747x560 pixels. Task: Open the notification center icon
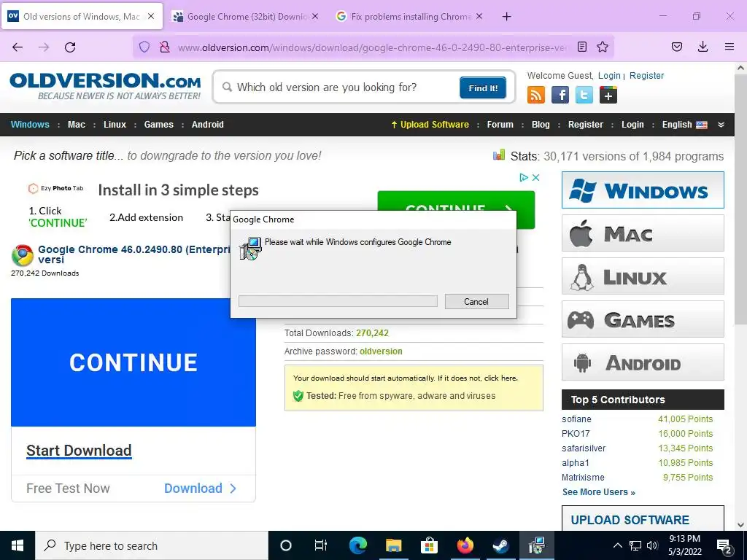click(x=724, y=545)
